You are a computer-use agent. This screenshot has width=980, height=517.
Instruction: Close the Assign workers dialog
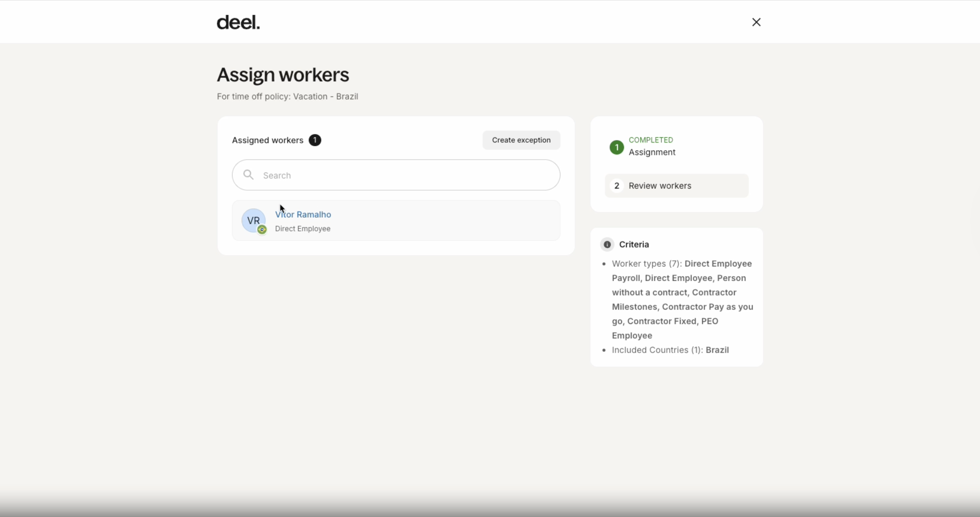(756, 22)
